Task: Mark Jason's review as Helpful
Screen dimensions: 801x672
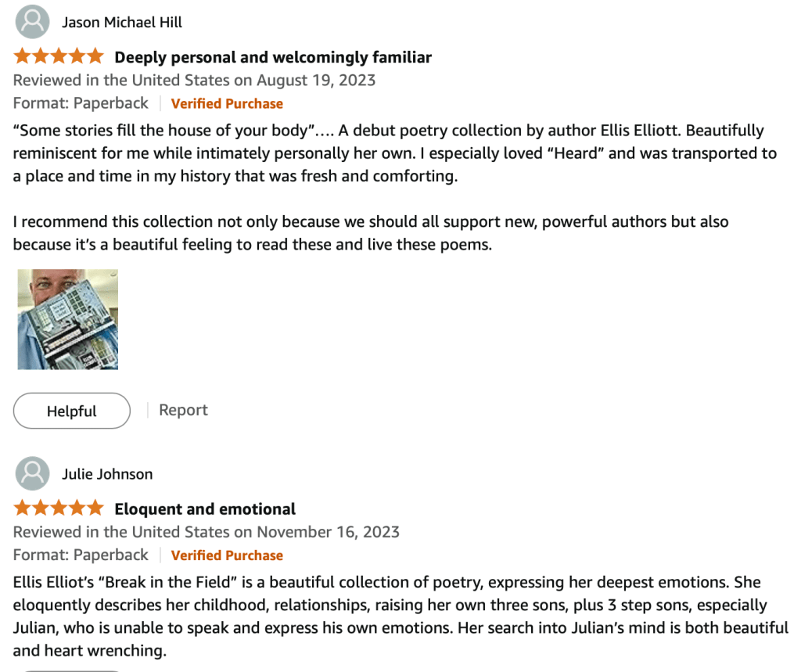Action: (x=72, y=411)
